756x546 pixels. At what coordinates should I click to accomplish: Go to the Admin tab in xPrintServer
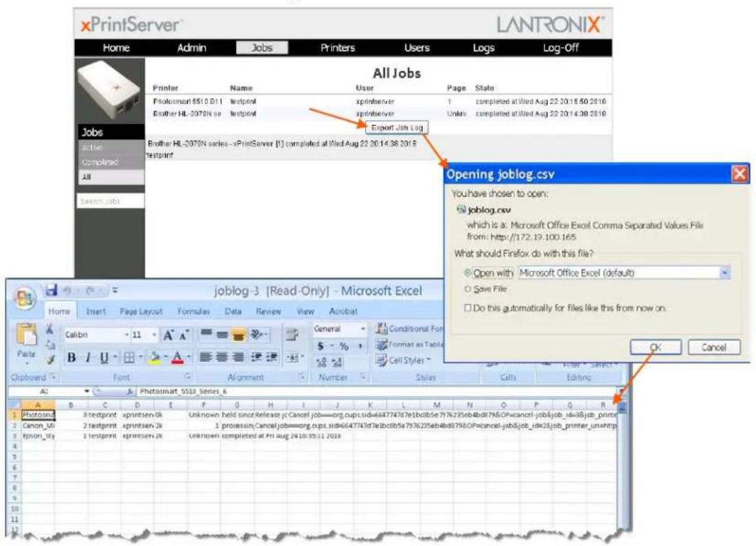tap(192, 48)
